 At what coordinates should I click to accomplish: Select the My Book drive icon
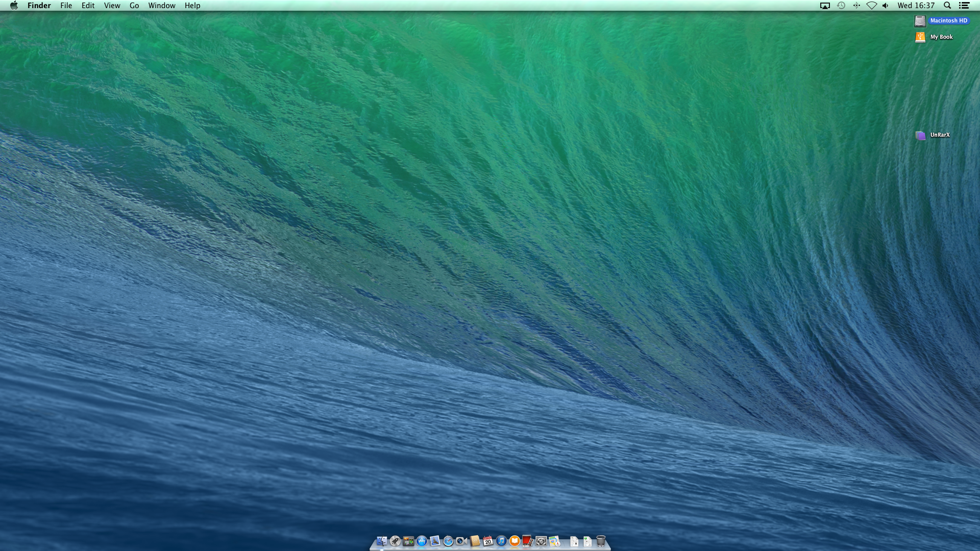tap(920, 37)
